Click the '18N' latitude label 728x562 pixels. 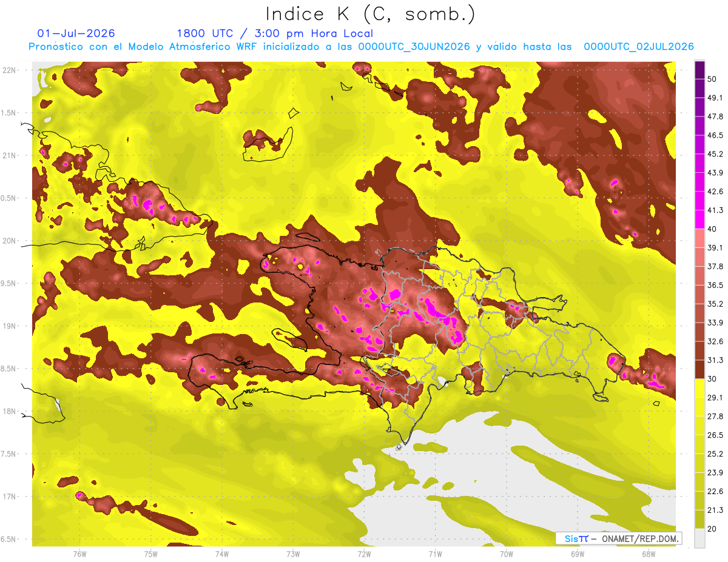click(x=10, y=411)
